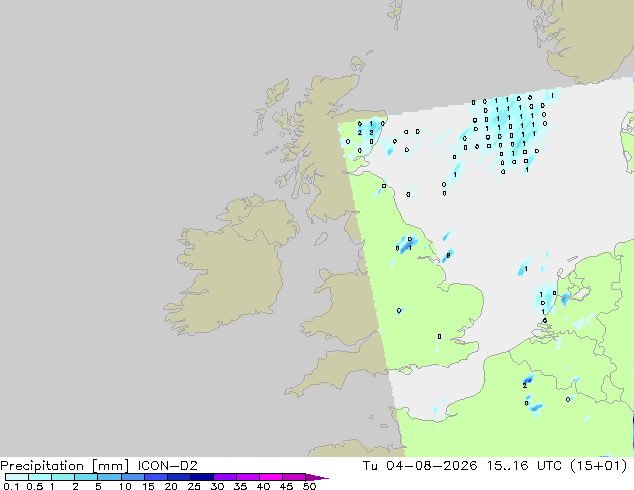Click the Precipitation [mm] title text
Image resolution: width=634 pixels, height=490 pixels.
(x=65, y=466)
